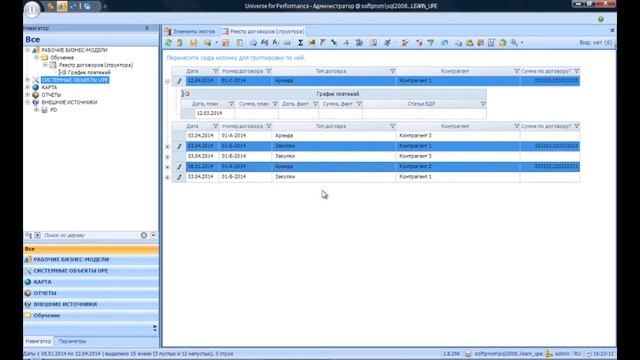Viewport: 640px width, 360px height.
Task: Click the clear search icon next to Поиск по дереву
Action: [144, 235]
